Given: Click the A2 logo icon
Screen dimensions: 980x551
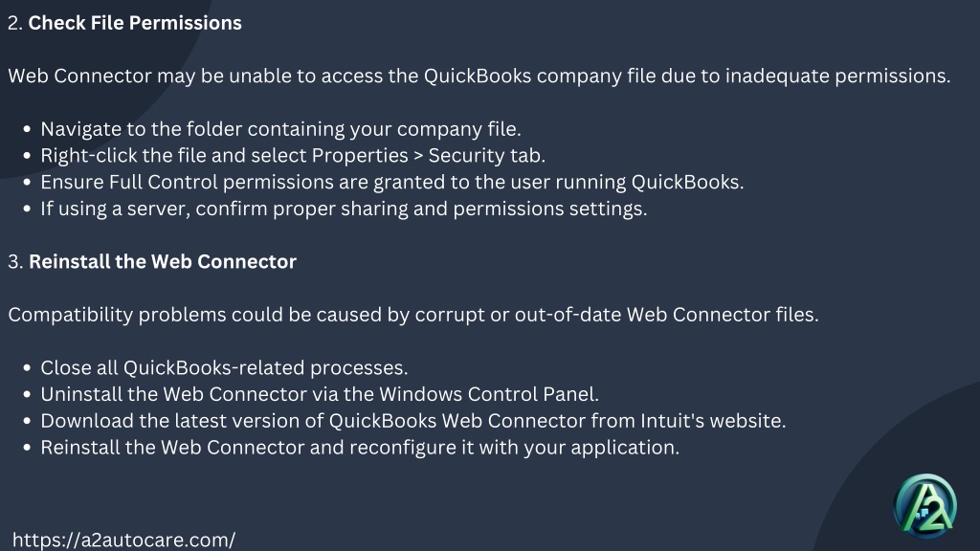Looking at the screenshot, I should point(925,506).
